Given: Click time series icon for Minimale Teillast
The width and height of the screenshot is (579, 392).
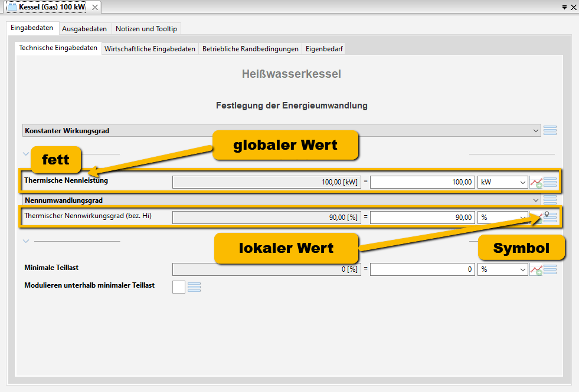Looking at the screenshot, I should 536,269.
